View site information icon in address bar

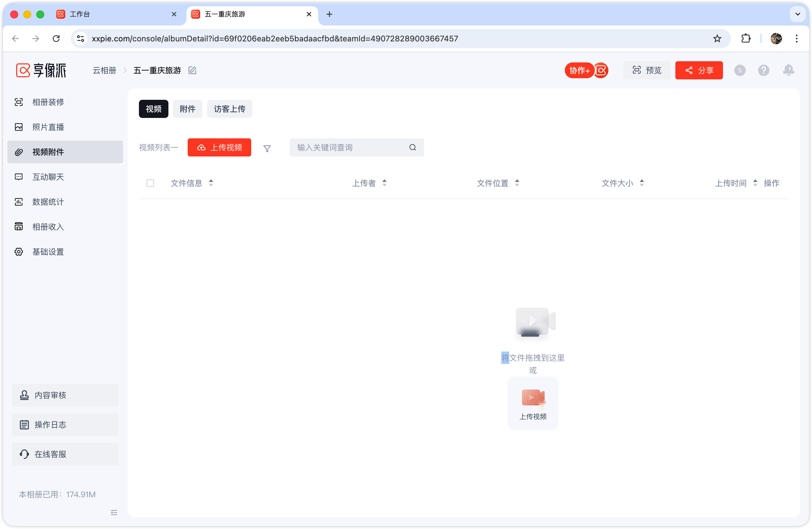[x=81, y=39]
